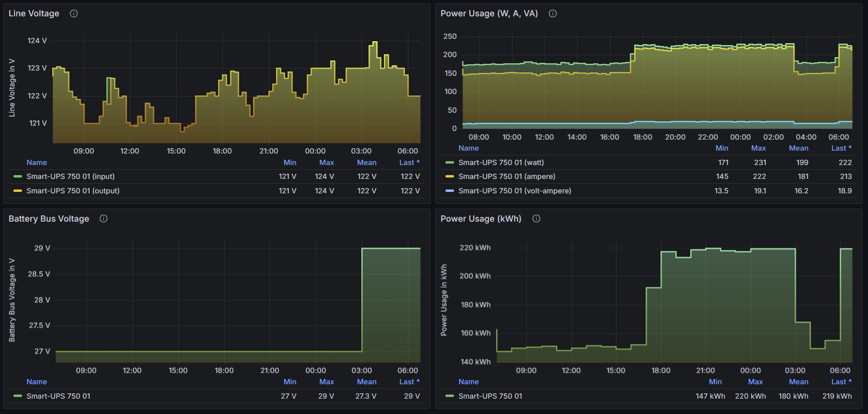
Task: Open the Power Usage (W, A, VA) info icon
Action: 553,13
